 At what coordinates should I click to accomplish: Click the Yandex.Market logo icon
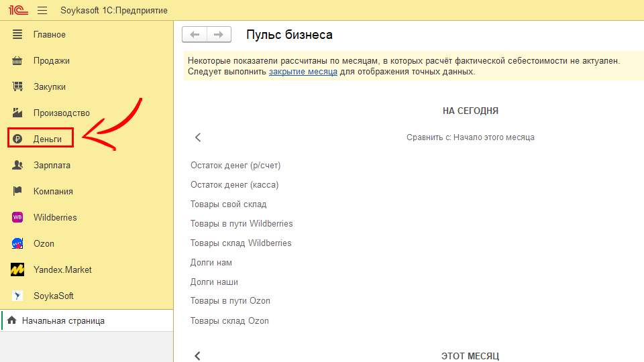click(x=18, y=269)
